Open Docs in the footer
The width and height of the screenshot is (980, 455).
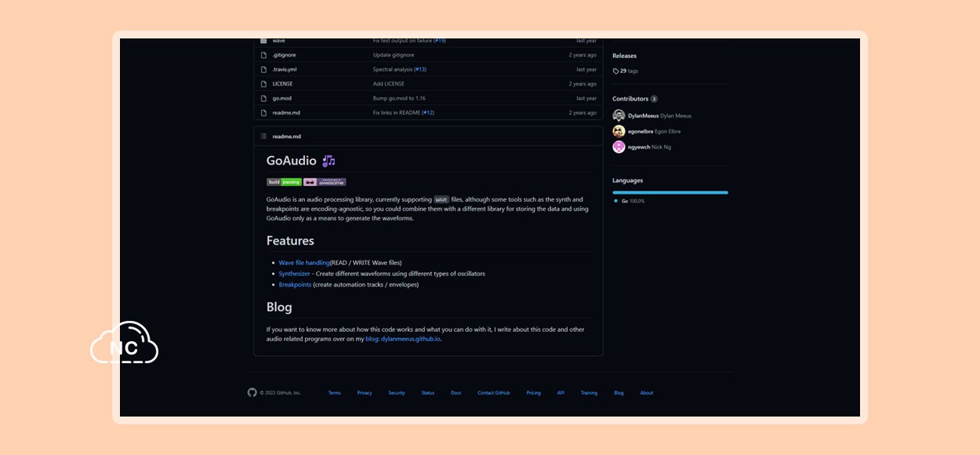coord(456,393)
